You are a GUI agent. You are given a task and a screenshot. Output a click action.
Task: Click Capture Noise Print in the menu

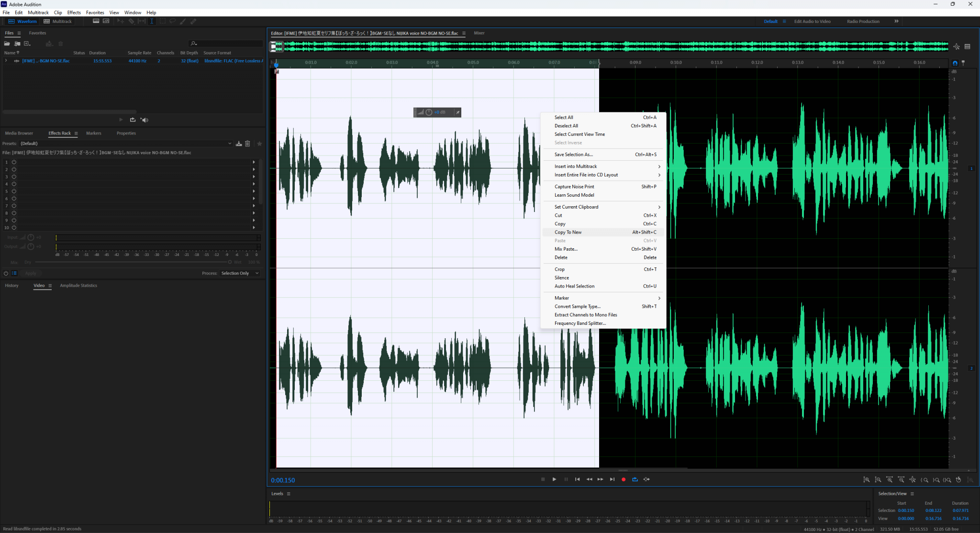[x=574, y=187]
